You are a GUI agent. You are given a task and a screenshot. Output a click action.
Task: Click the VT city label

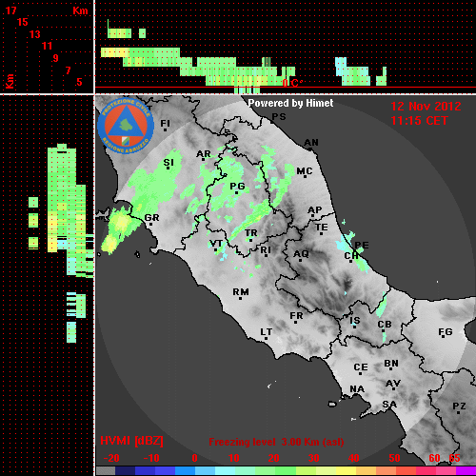click(216, 244)
